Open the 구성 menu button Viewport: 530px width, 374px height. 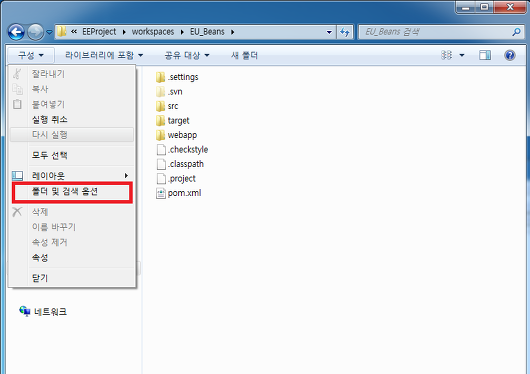(x=31, y=55)
